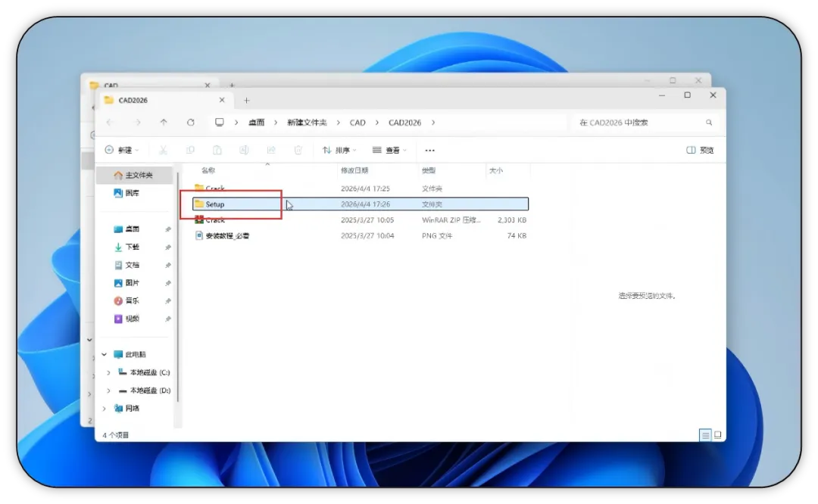
Task: Expand 本地磁盘 (D:) node
Action: click(x=108, y=390)
